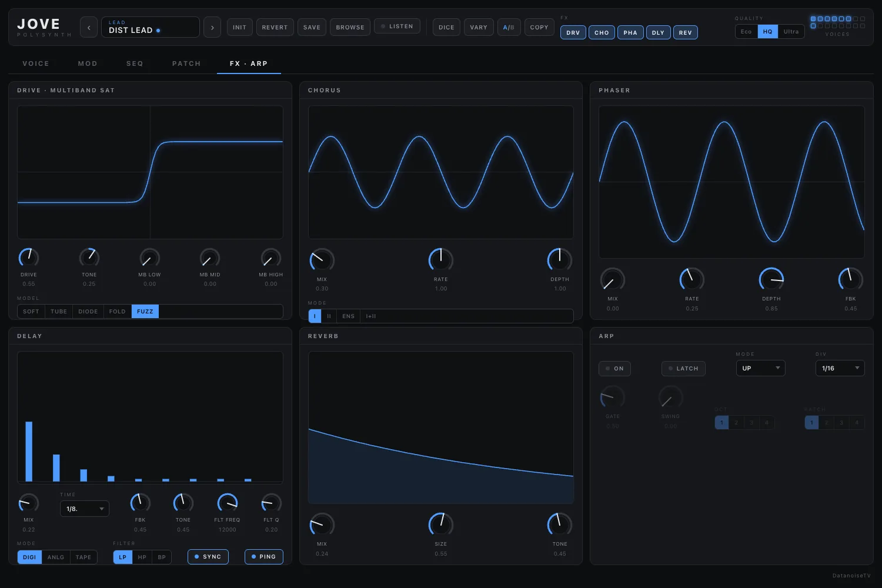This screenshot has height=588, width=882.
Task: Select chorus mode ENS
Action: coord(348,316)
